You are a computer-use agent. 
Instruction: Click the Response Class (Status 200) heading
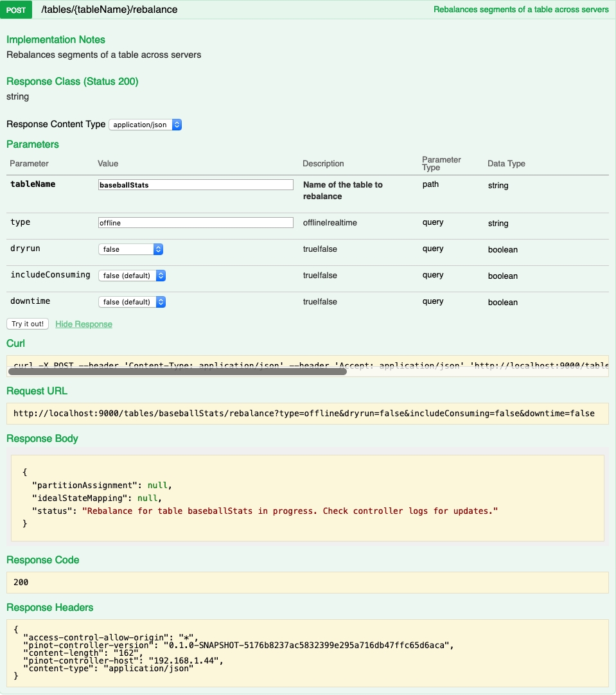pyautogui.click(x=73, y=82)
